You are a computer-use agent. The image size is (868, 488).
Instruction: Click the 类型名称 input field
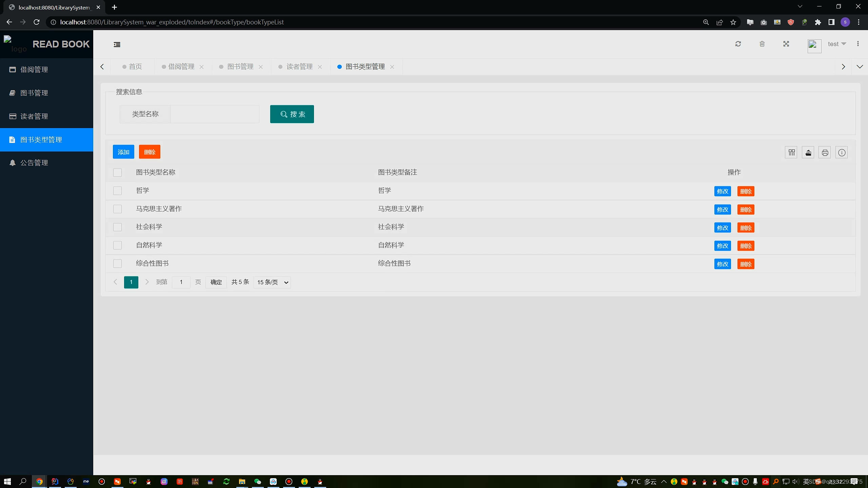(215, 114)
